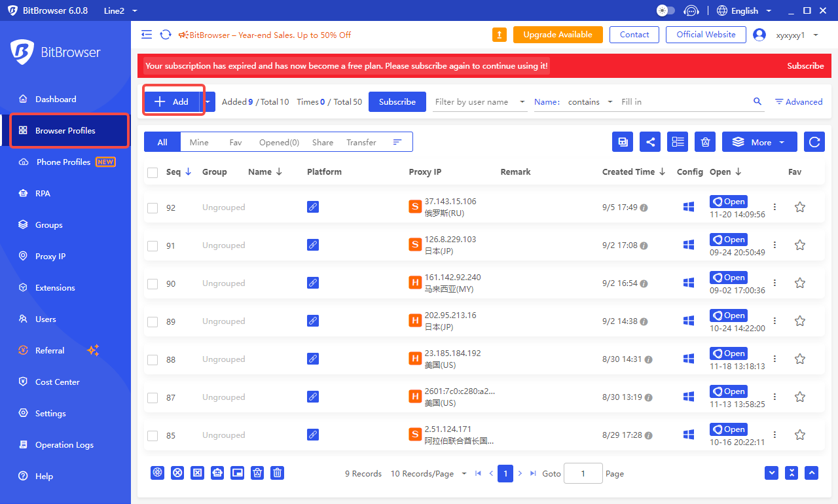This screenshot has height=504, width=838.
Task: Click the Goto page number field
Action: coord(583,473)
